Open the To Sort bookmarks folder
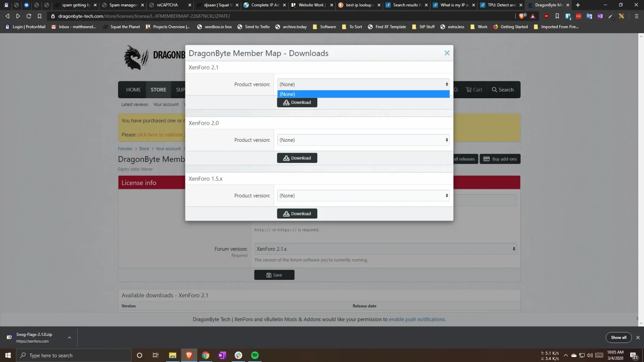This screenshot has width=644, height=362. click(352, 27)
